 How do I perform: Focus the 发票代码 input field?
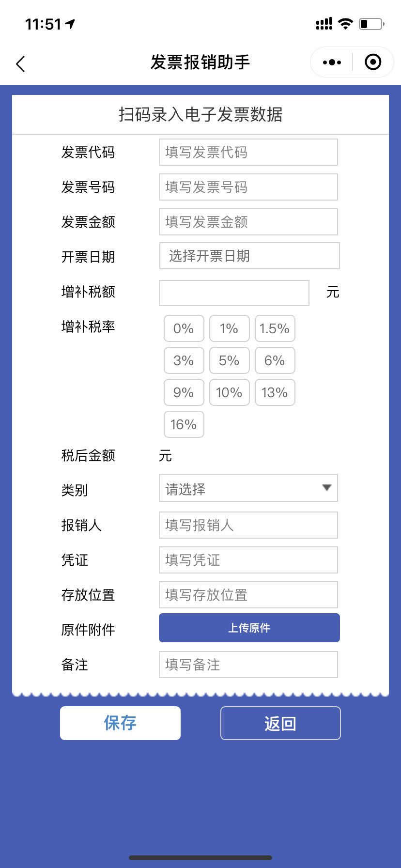248,152
